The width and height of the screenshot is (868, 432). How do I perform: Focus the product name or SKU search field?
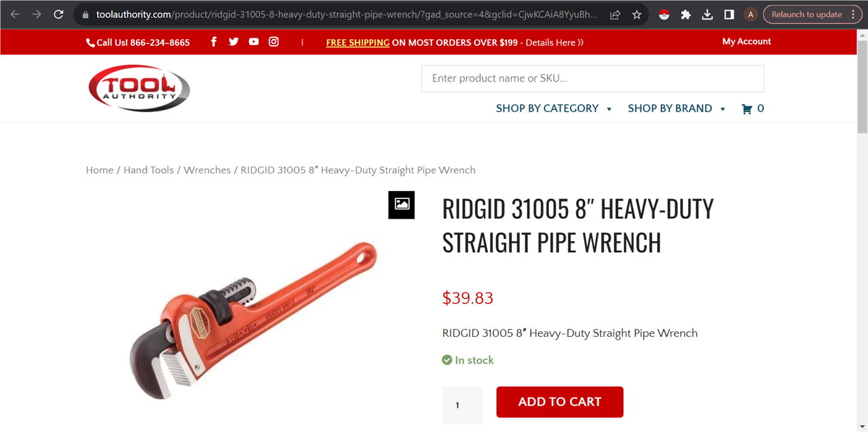tap(592, 78)
